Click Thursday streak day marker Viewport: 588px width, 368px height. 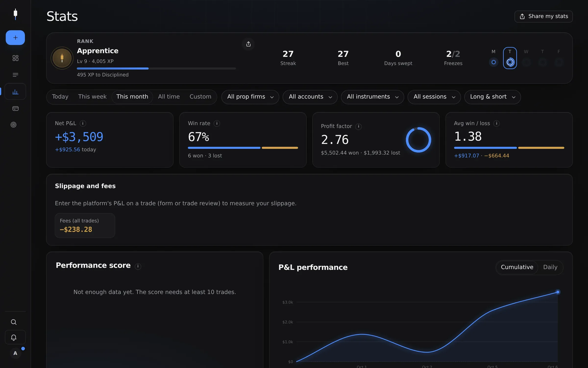coord(542,58)
